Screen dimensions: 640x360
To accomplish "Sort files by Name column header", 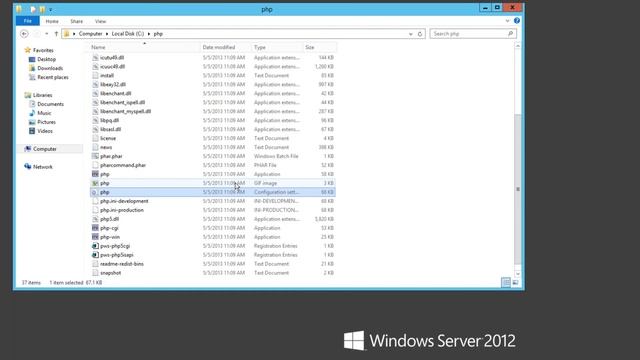I will click(144, 47).
